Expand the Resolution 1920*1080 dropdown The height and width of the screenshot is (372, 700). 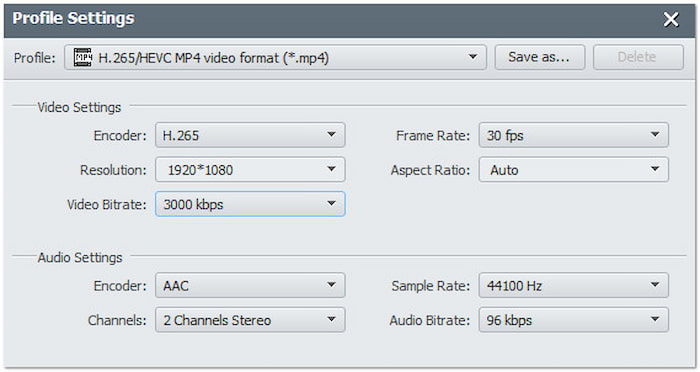(250, 169)
